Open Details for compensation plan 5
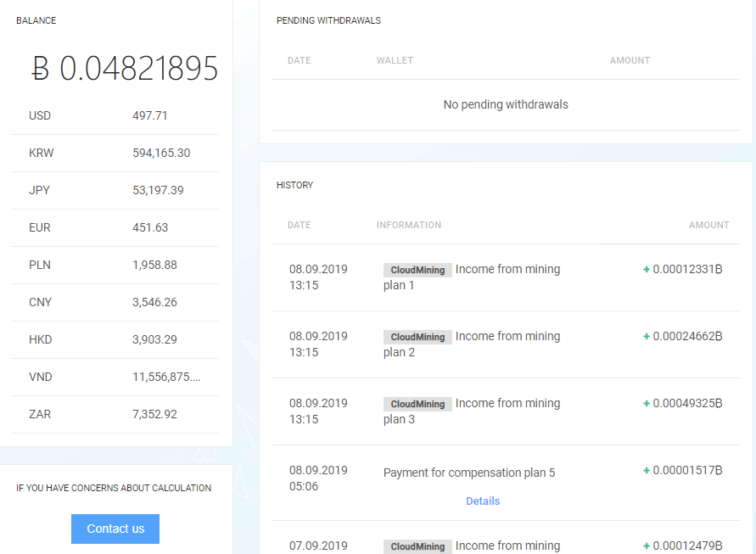This screenshot has width=756, height=554. pyautogui.click(x=483, y=501)
